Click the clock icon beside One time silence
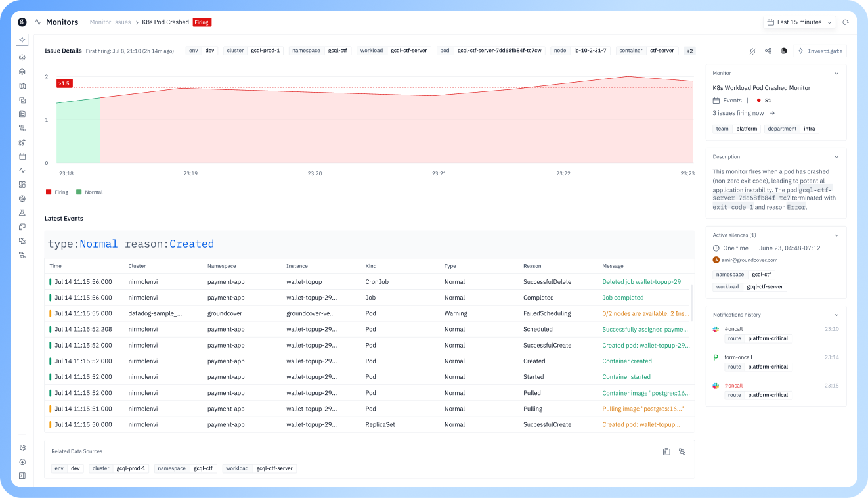The image size is (868, 498). coord(716,248)
